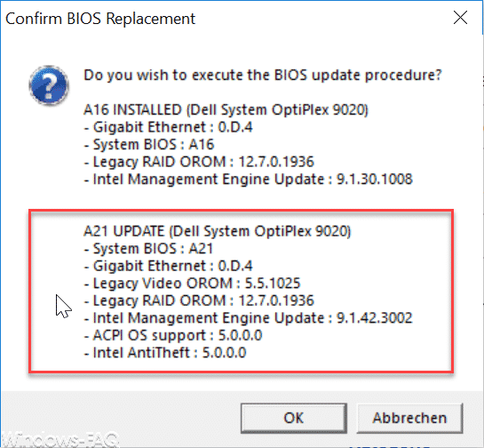Click the System BIOS : A16 line
This screenshot has height=448, width=484.
[149, 145]
